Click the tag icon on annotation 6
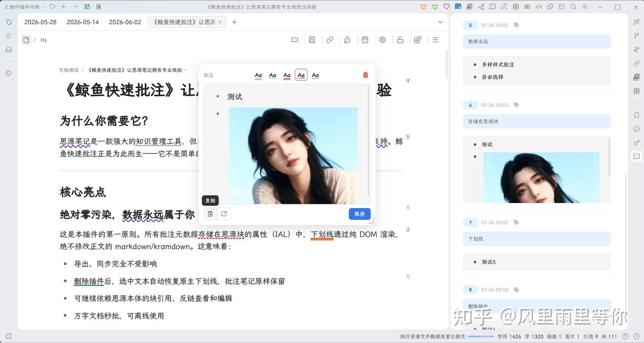Image resolution: width=644 pixels, height=343 pixels. (x=516, y=105)
